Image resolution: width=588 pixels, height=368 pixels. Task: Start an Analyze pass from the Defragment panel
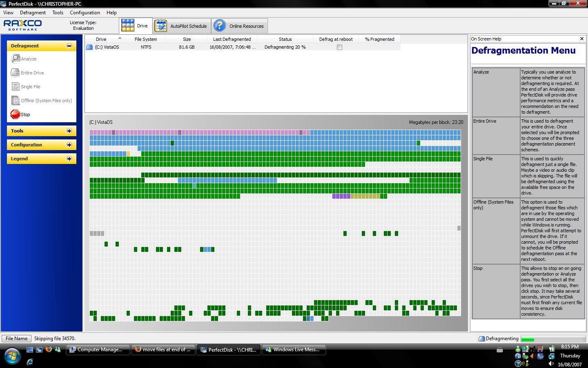[x=24, y=59]
